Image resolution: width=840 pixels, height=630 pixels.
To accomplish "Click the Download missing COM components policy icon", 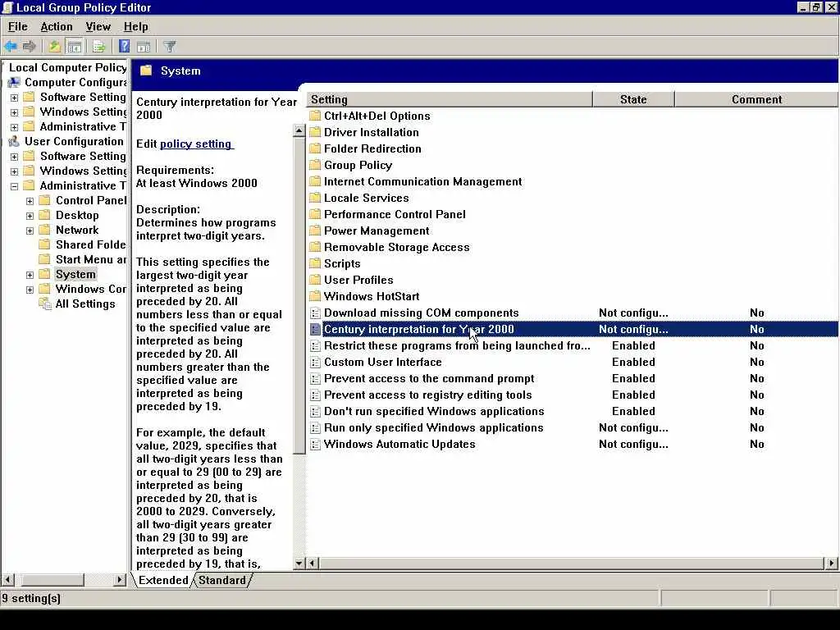I will coord(316,313).
